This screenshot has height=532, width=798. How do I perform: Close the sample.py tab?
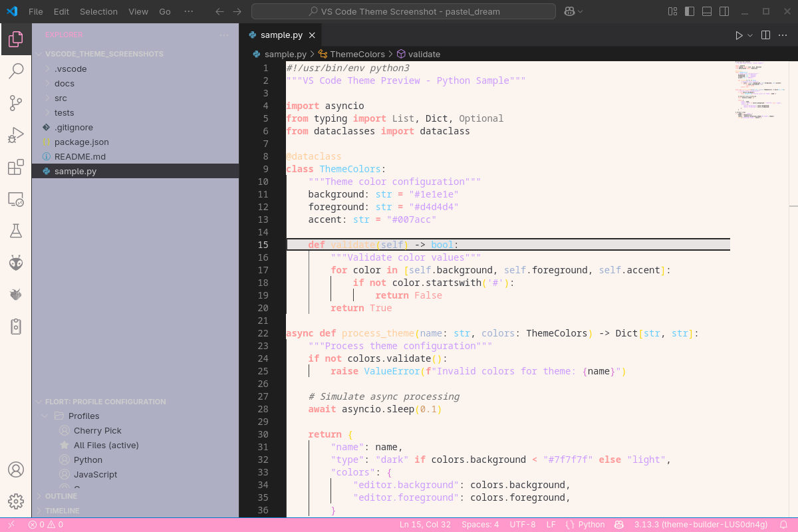[x=312, y=35]
